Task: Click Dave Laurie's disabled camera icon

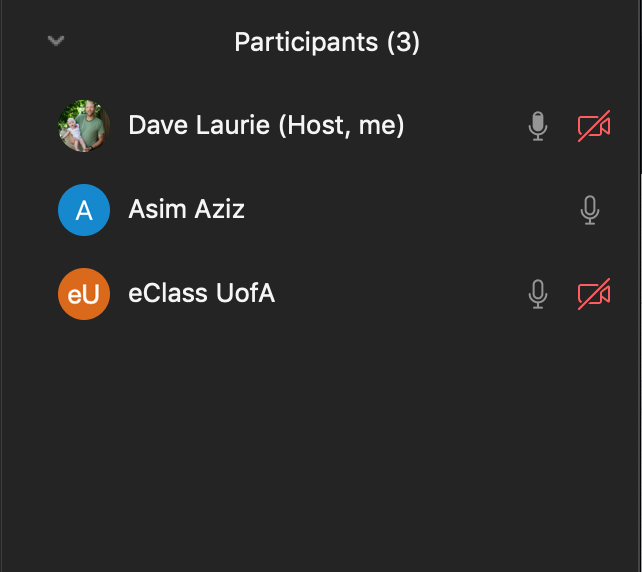Action: click(594, 126)
